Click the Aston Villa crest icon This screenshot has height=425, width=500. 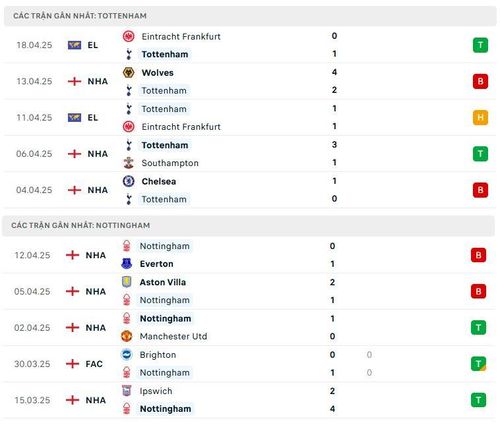pos(127,282)
